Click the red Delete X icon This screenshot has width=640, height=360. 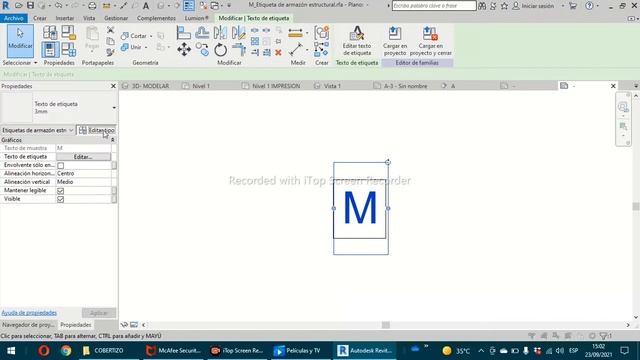coord(278,53)
